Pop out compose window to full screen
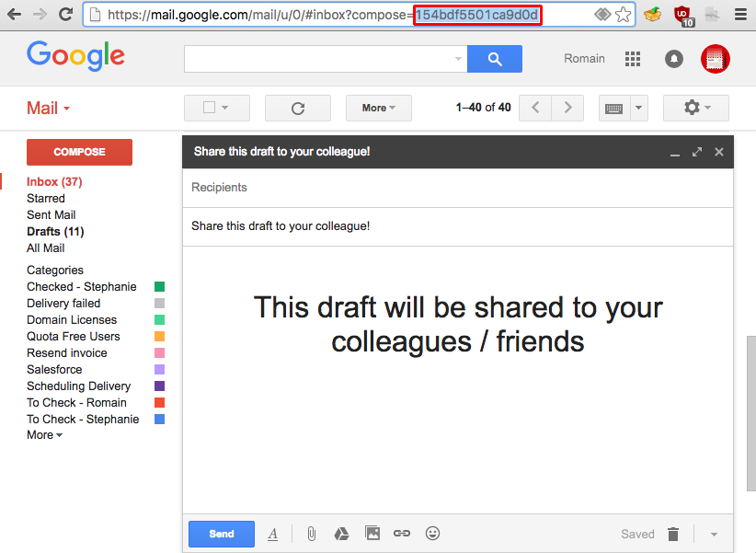Screen dimensions: 756x553 697,152
